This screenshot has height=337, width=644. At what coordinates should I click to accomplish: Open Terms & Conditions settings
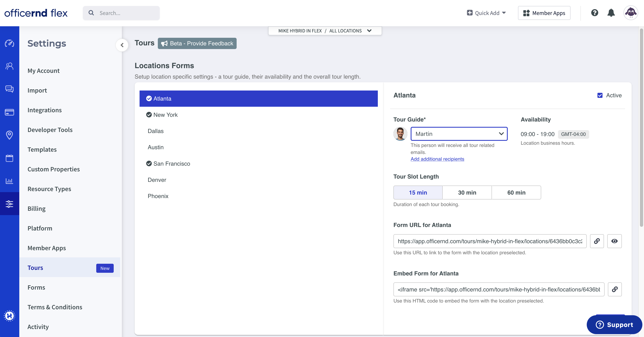pyautogui.click(x=55, y=307)
